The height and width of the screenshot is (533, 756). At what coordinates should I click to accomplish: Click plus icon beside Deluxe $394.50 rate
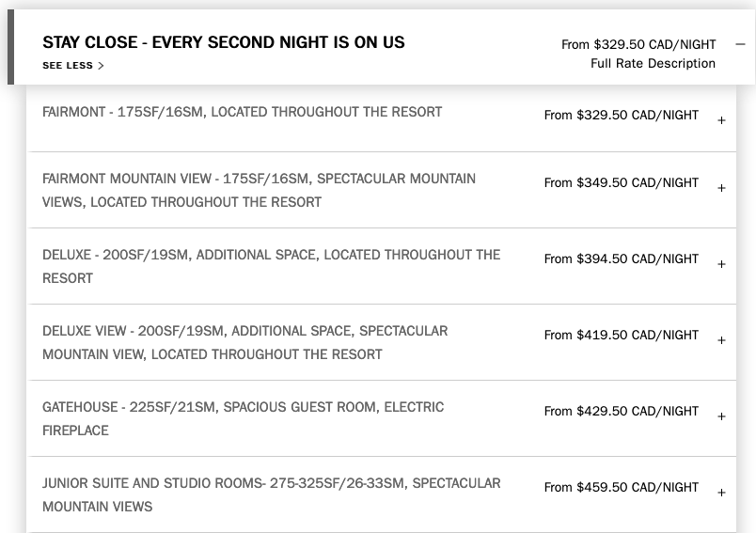721,264
